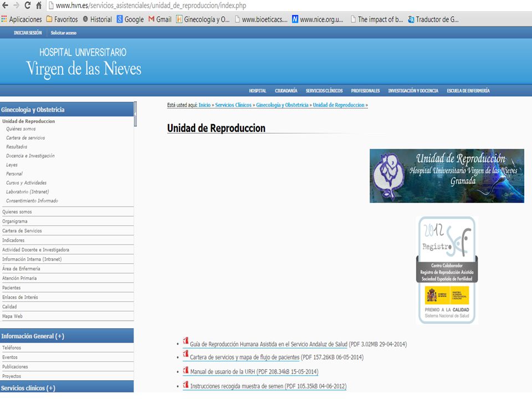Open Consentimiento Informado submenu item

[32, 201]
